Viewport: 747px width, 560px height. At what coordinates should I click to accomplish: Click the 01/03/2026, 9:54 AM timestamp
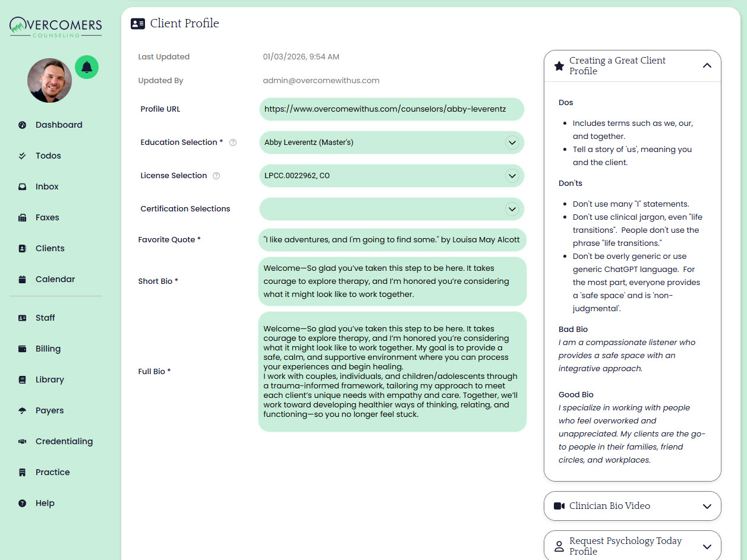301,57
